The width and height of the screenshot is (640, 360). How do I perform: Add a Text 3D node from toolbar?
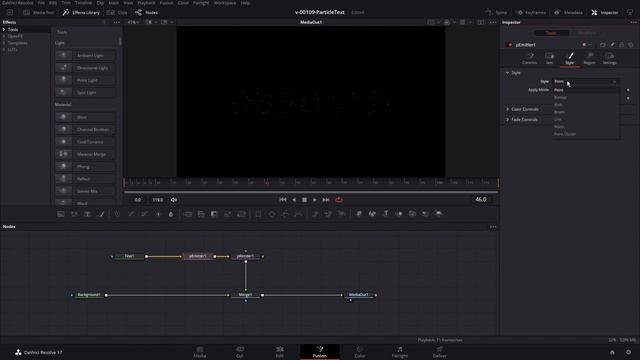click(385, 214)
